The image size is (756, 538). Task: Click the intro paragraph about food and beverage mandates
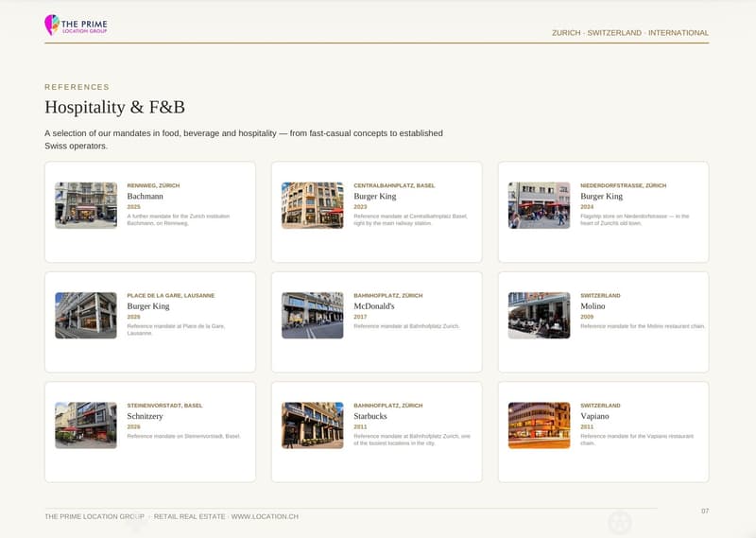[244, 139]
